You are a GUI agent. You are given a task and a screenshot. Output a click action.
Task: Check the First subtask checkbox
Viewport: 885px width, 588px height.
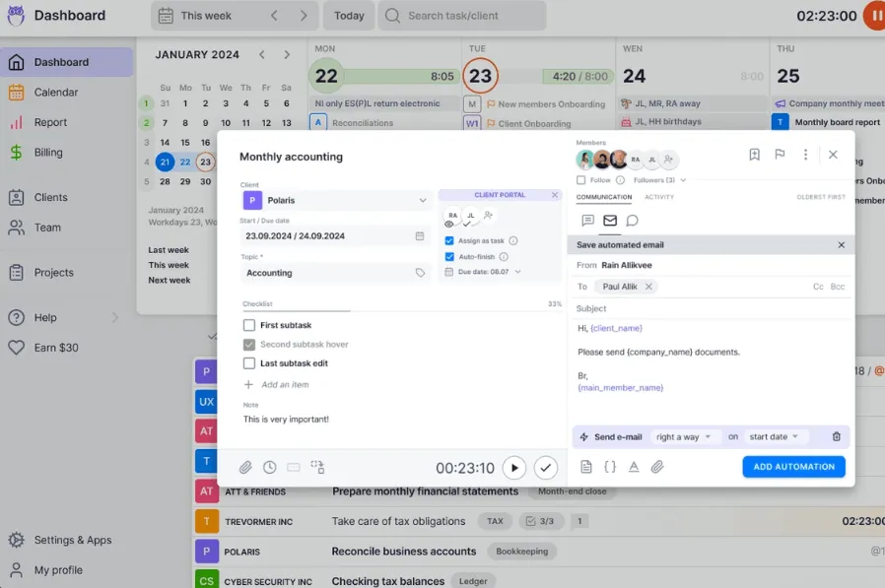(249, 325)
